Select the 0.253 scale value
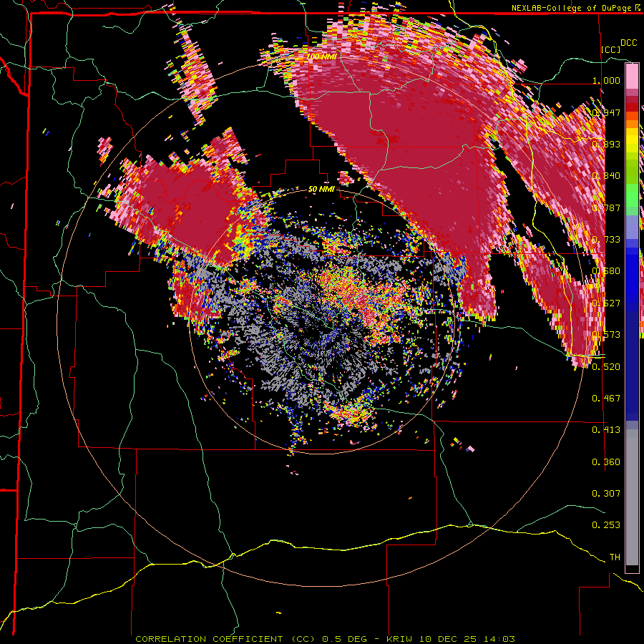644x644 pixels. click(x=606, y=525)
